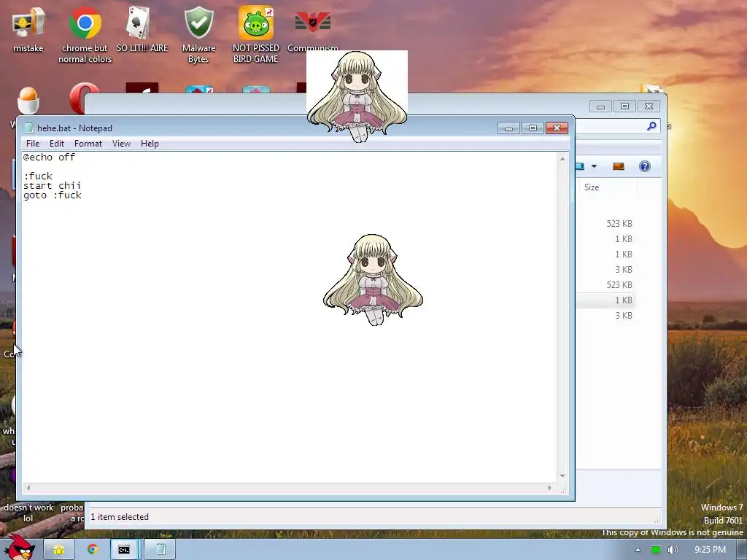The height and width of the screenshot is (560, 747).
Task: Click the volume speaker tray icon
Action: click(x=673, y=550)
